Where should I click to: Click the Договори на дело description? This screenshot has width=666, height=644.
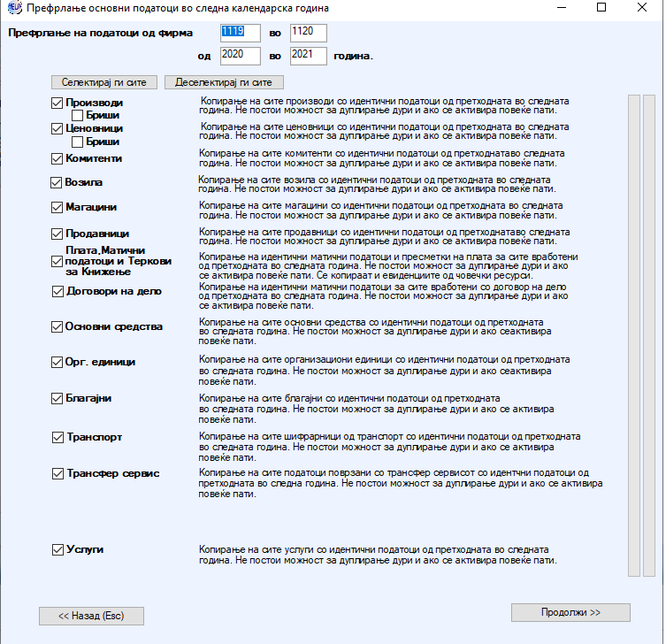[383, 296]
